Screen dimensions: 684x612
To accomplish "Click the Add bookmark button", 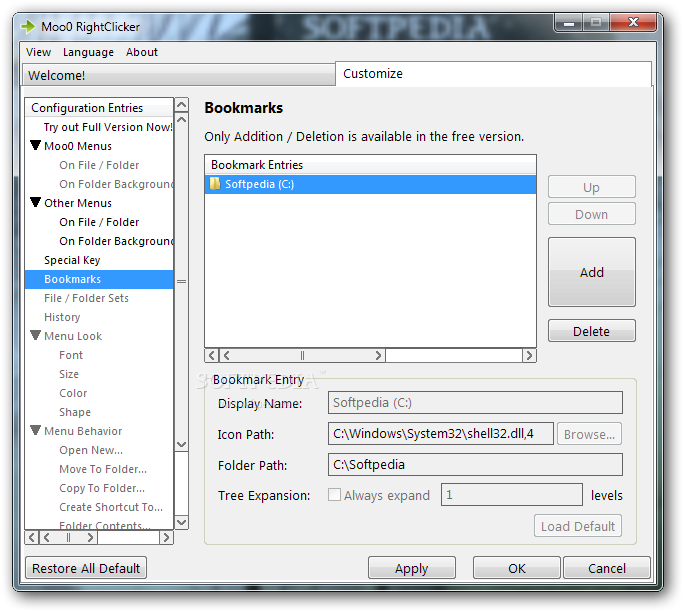I will [x=592, y=272].
